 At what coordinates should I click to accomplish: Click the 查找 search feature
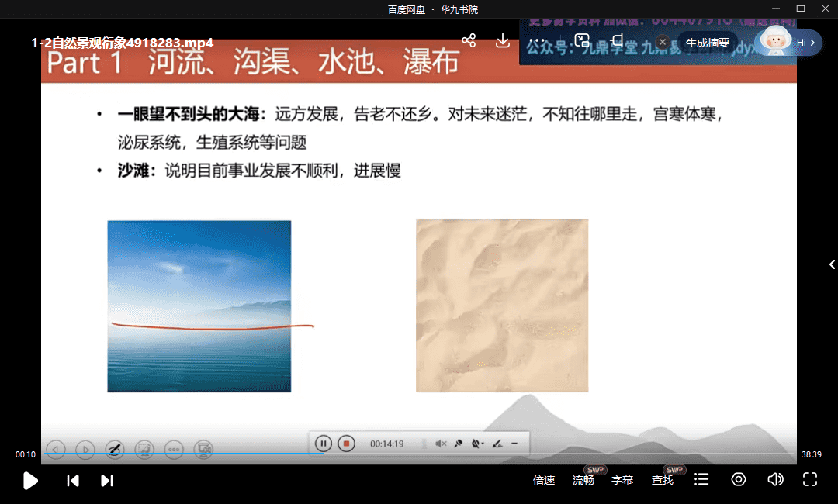coord(663,481)
